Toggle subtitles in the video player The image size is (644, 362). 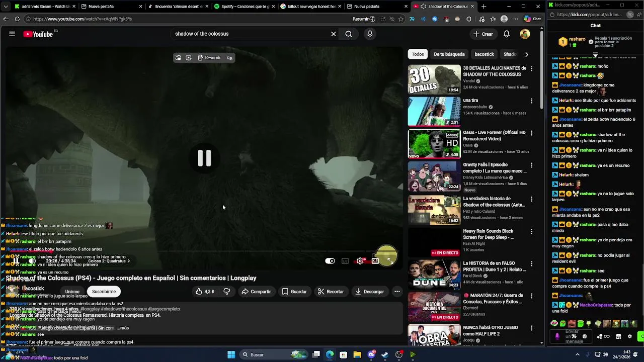(345, 261)
